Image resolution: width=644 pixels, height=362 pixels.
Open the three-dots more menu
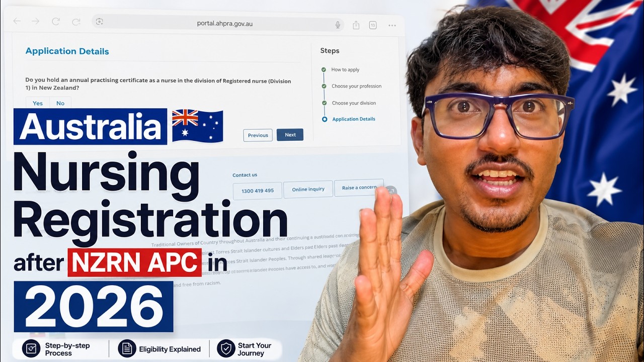[x=392, y=25]
